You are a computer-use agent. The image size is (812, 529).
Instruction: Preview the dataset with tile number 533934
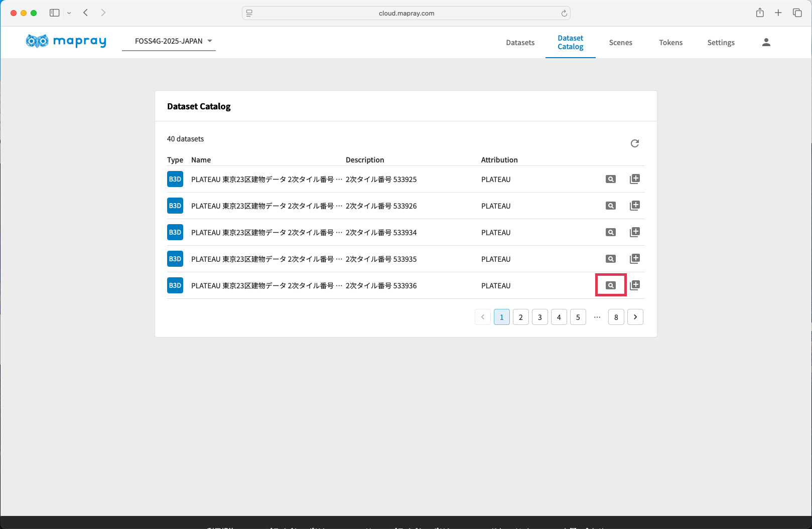pos(610,232)
